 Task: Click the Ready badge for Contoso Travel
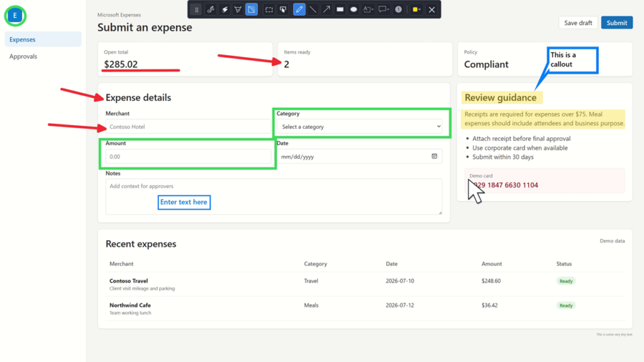click(565, 281)
